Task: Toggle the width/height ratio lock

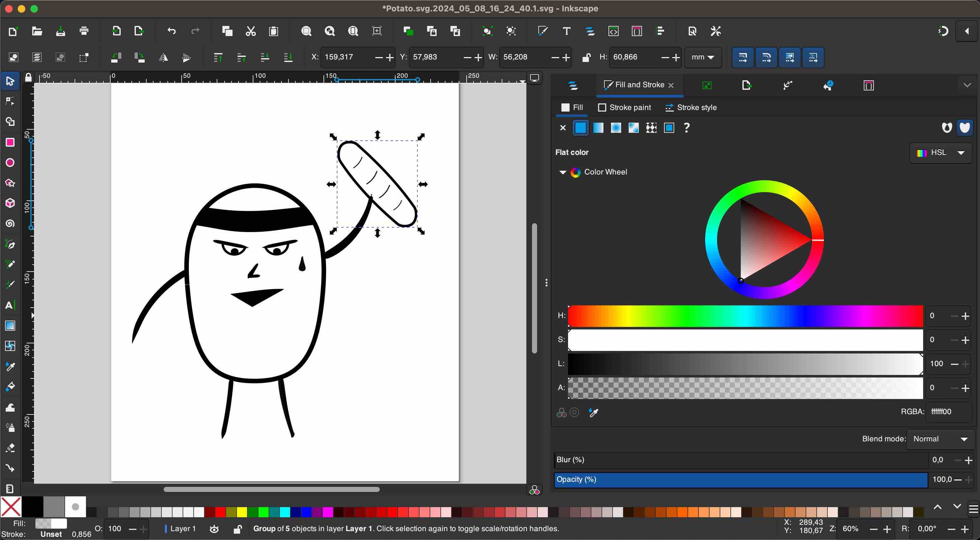Action: 586,58
